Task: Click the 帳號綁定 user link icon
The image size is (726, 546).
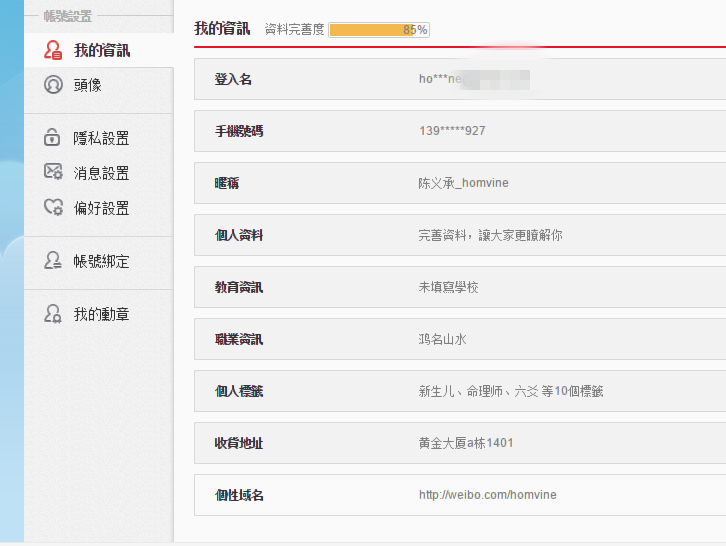Action: point(54,261)
